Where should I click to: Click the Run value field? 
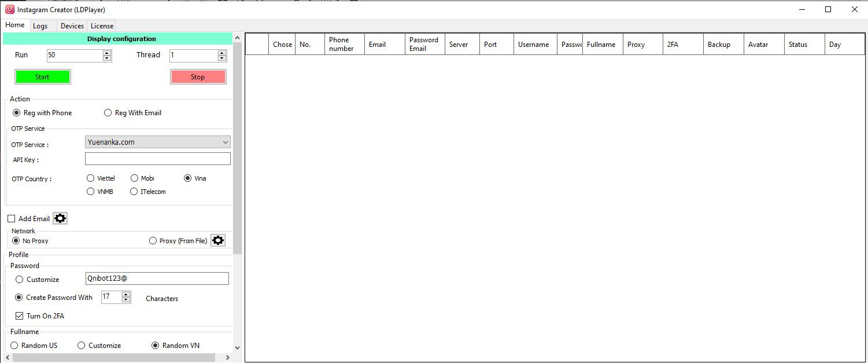(x=75, y=56)
